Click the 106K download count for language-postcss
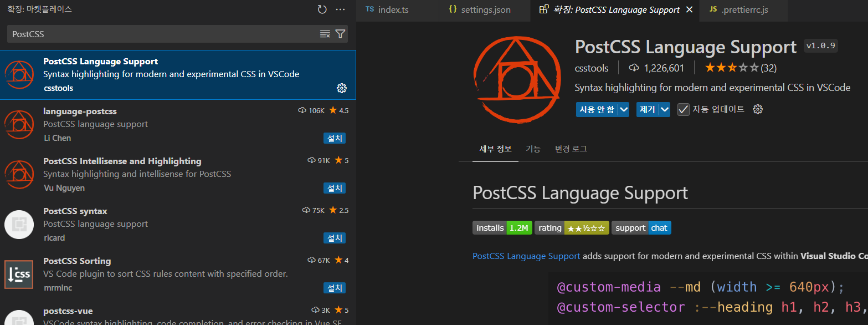 [316, 110]
